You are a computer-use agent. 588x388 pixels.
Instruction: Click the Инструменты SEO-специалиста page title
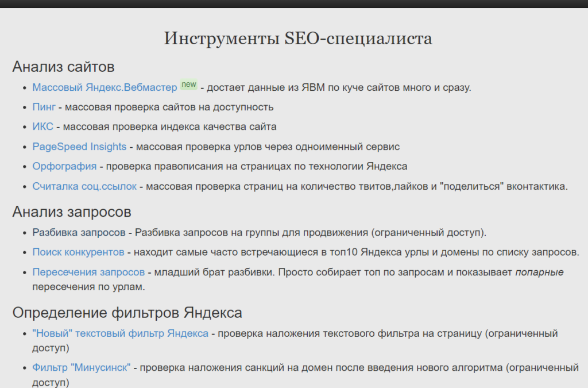click(x=298, y=39)
